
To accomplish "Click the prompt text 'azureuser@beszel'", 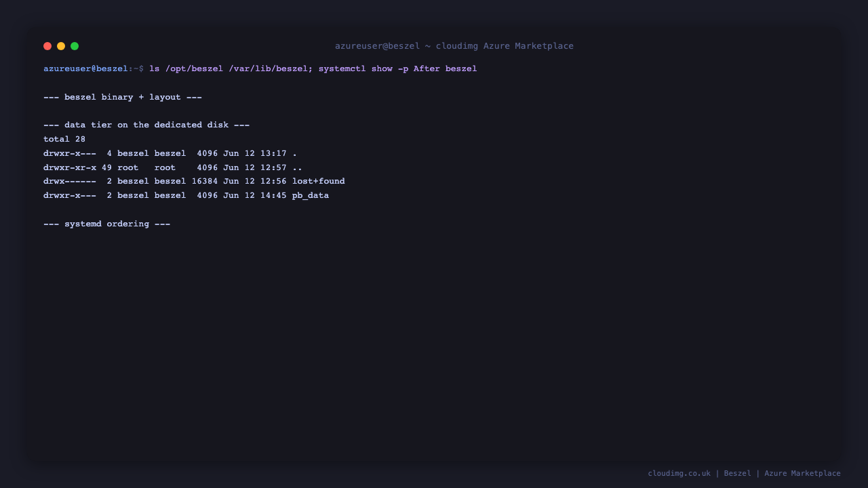I will click(x=85, y=68).
